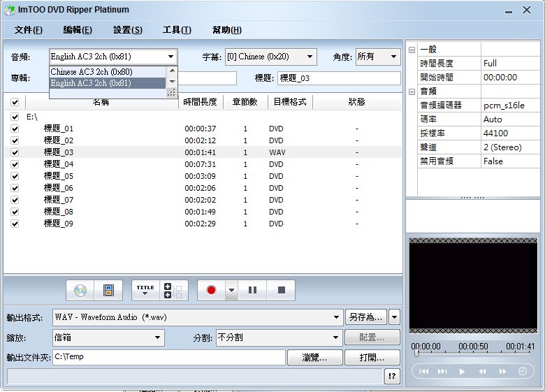Uncheck 標題_08 checkbox
This screenshot has height=392, width=545.
(15, 211)
